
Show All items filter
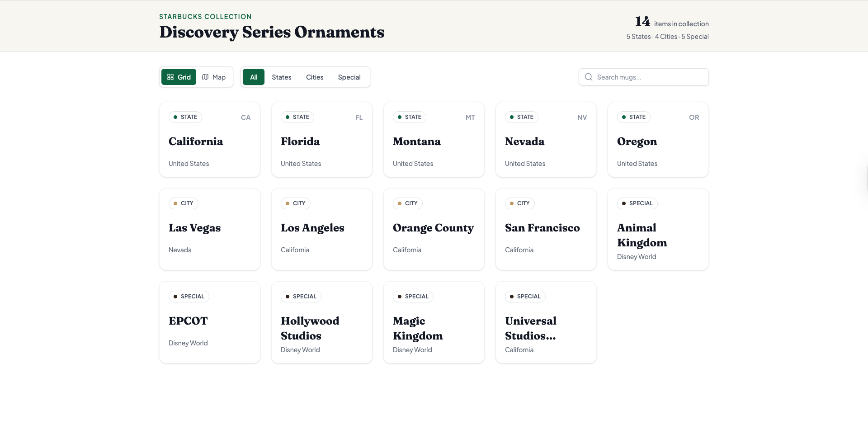point(254,77)
